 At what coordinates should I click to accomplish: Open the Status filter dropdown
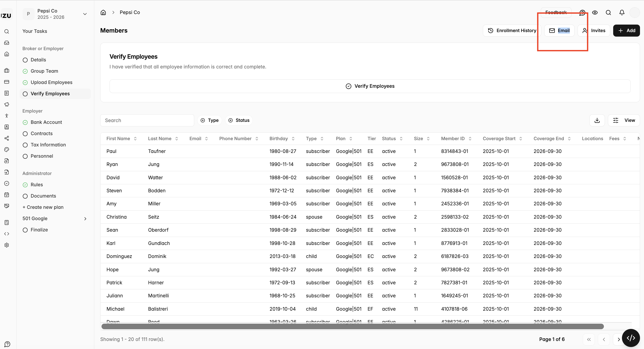[239, 120]
